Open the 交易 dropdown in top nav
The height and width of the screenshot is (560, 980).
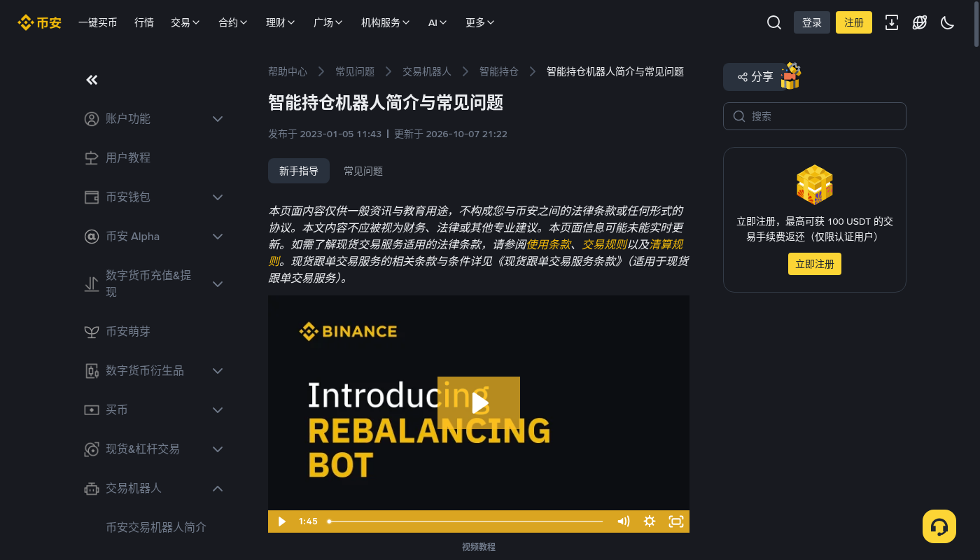185,22
